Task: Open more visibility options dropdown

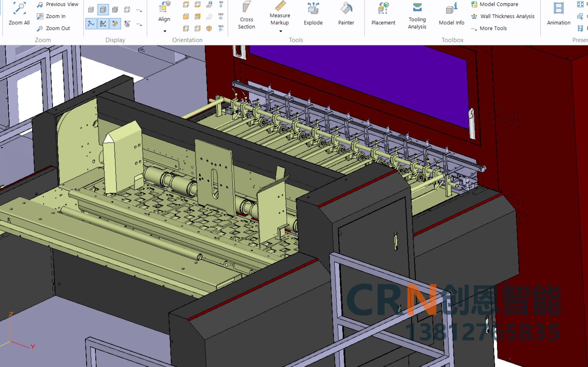Action: pos(139,24)
